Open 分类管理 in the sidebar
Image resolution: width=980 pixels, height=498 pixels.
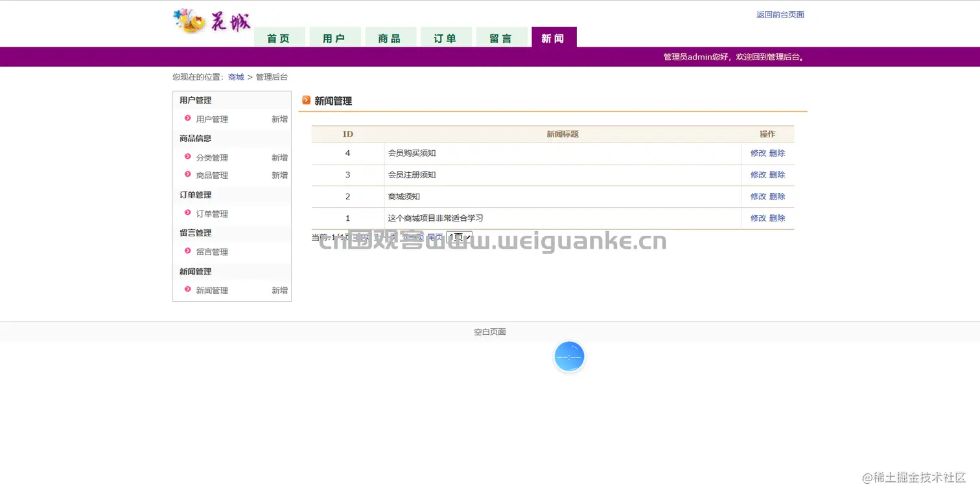coord(212,158)
